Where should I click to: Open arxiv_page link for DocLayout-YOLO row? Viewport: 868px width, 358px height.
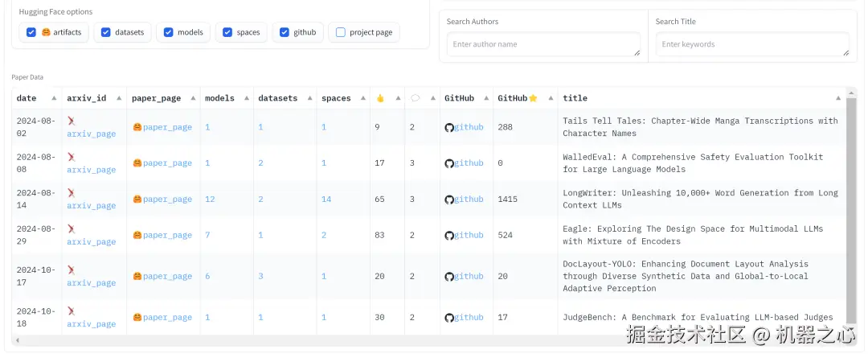[x=91, y=283]
